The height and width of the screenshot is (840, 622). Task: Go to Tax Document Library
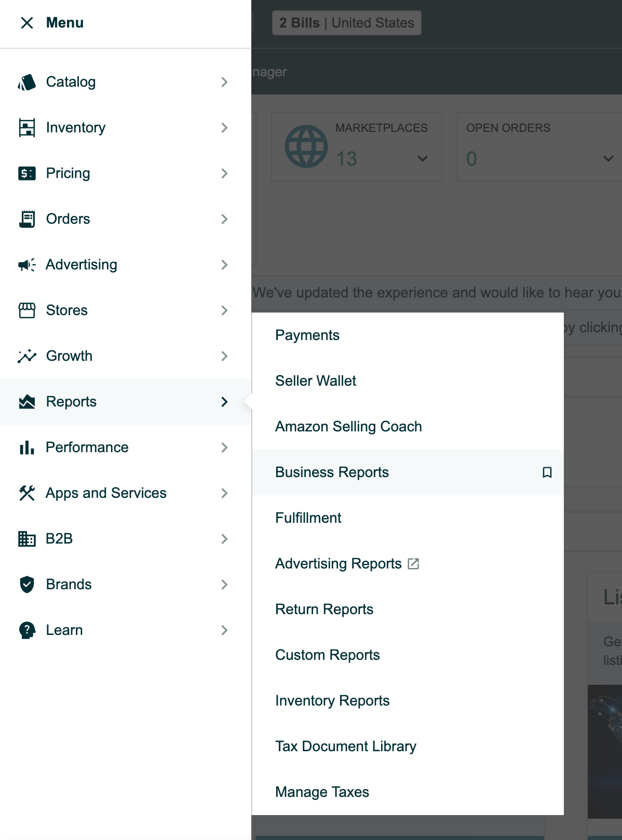click(346, 747)
